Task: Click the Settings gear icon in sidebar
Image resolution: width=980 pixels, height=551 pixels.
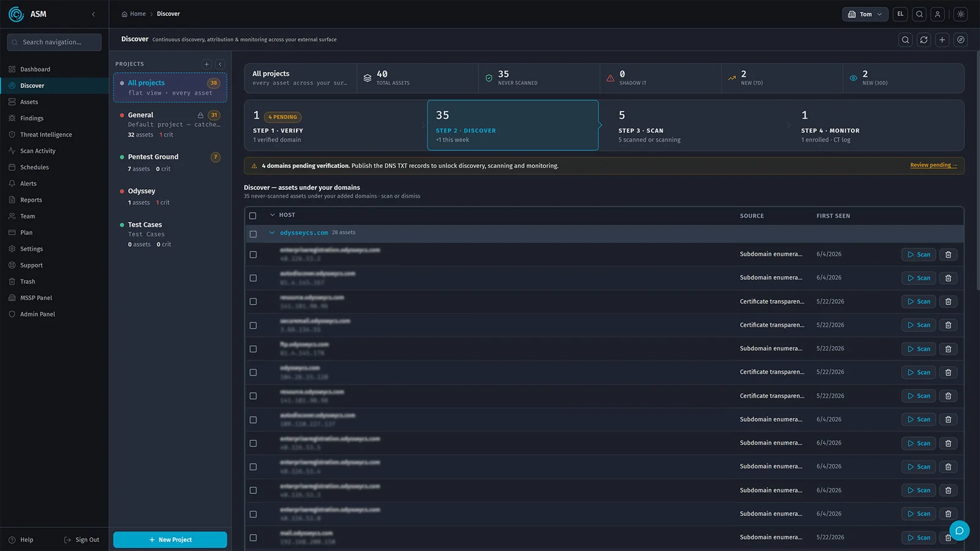Action: 12,249
